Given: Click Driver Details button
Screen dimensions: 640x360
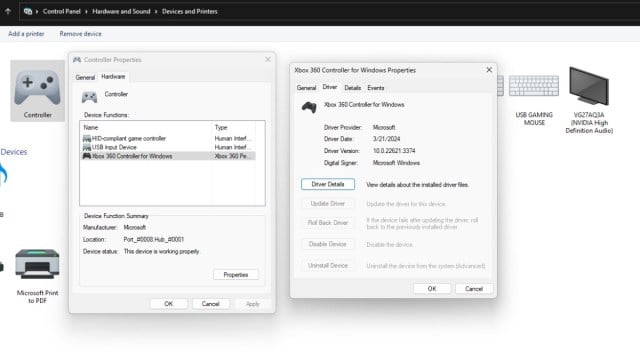Looking at the screenshot, I should pos(328,184).
